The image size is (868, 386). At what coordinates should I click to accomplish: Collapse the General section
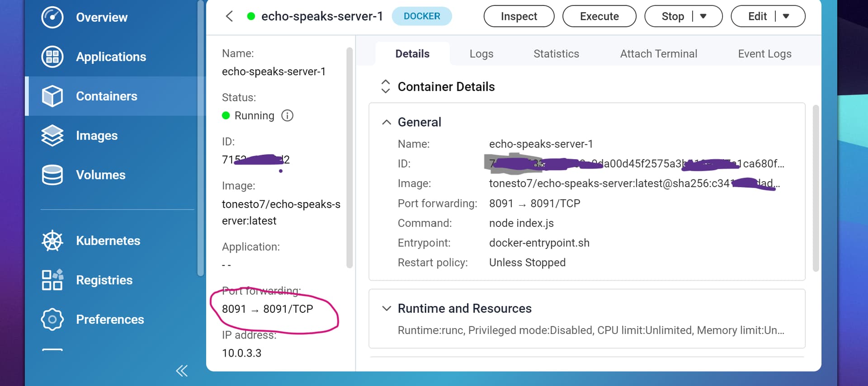tap(387, 122)
